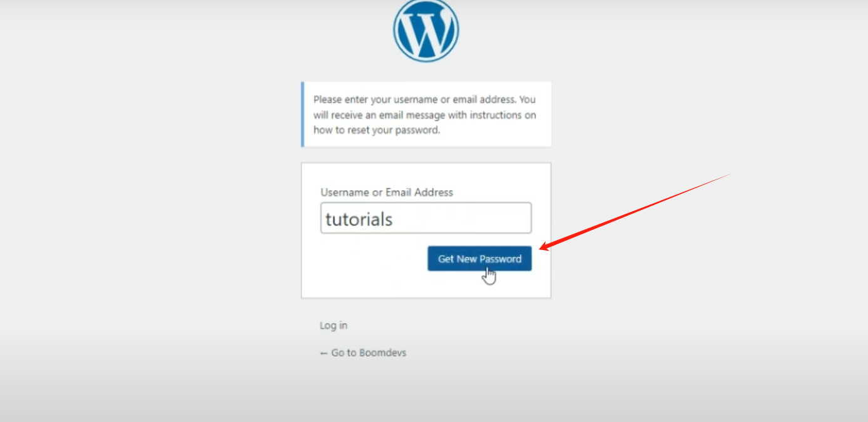The height and width of the screenshot is (422, 868).
Task: Focus the Username or Email Address field
Action: point(426,218)
